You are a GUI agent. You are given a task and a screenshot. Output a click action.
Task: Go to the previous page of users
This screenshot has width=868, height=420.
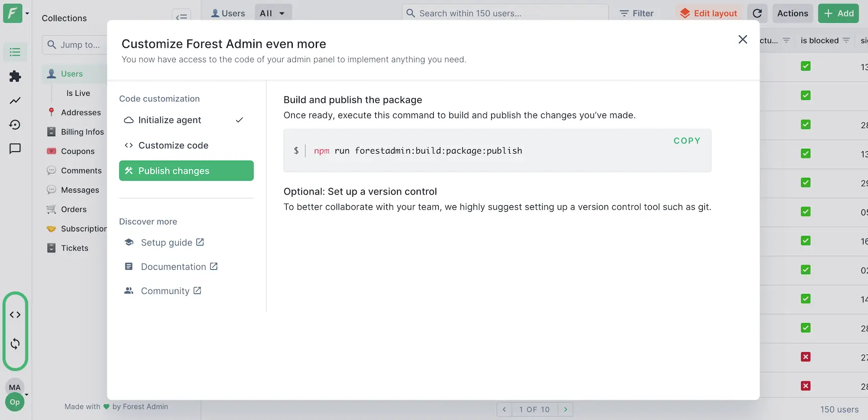point(504,409)
